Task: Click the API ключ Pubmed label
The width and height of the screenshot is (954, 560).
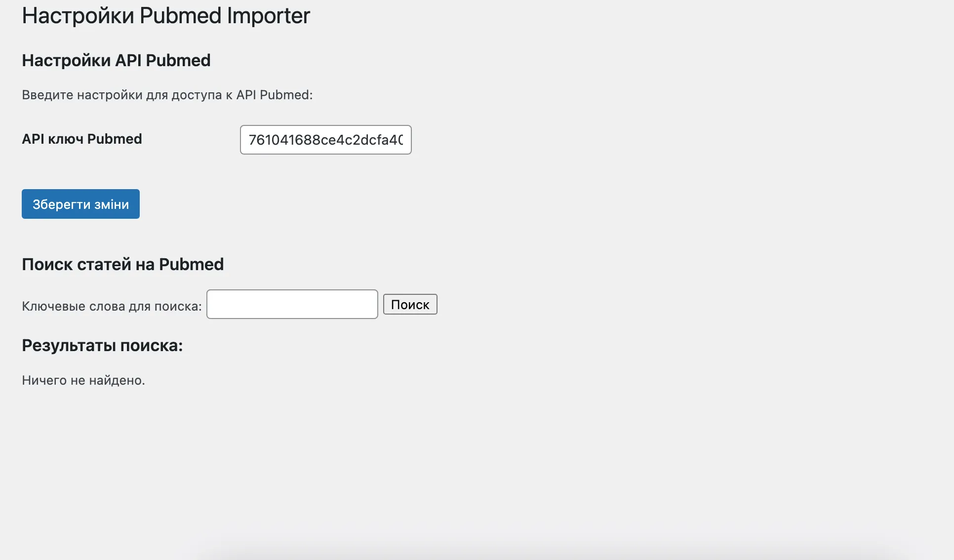Action: coord(81,139)
